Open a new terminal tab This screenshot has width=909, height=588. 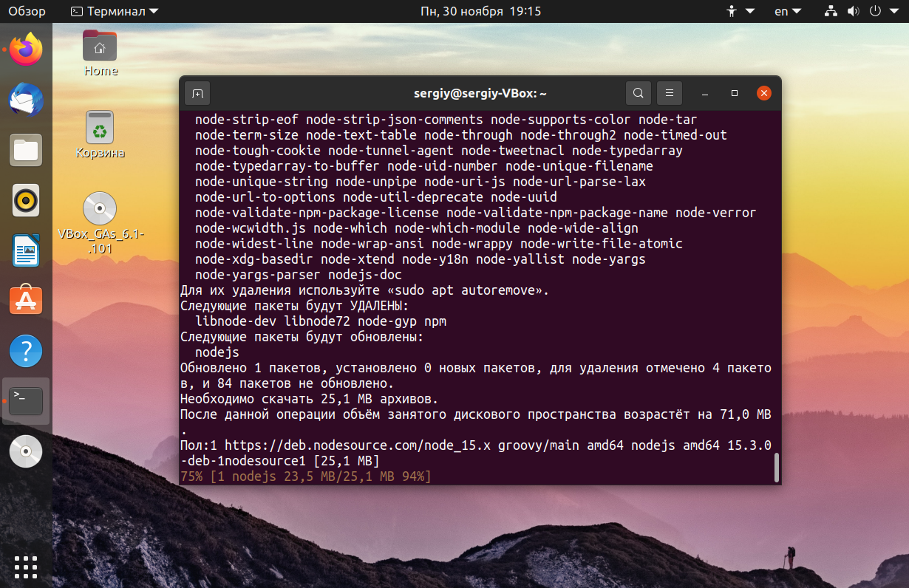pos(197,94)
